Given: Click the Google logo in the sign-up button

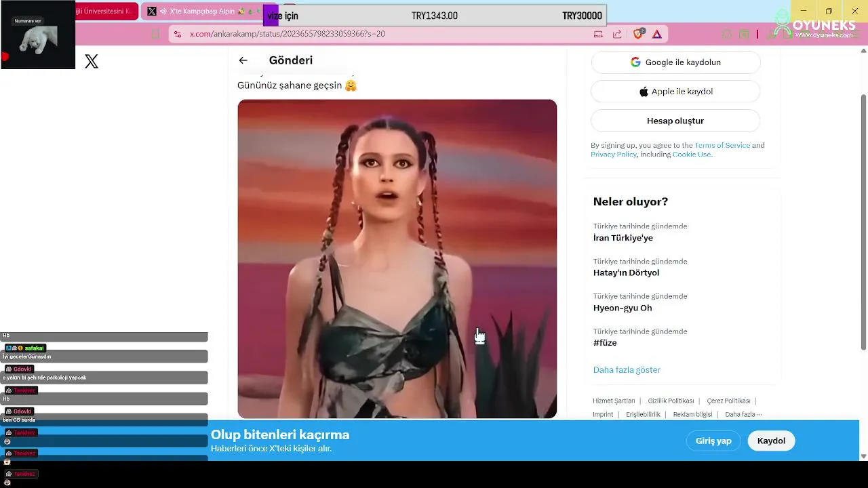Looking at the screenshot, I should tap(635, 62).
